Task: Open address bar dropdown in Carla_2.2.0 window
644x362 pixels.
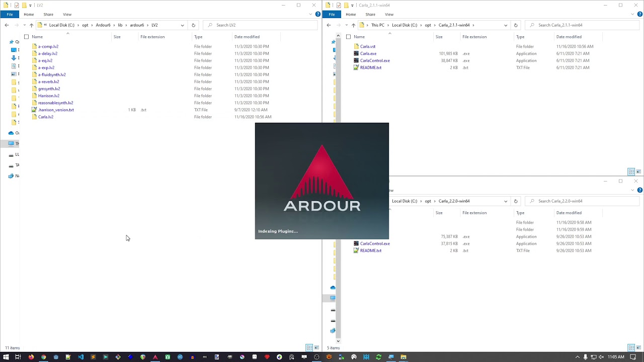Action: tap(506, 201)
